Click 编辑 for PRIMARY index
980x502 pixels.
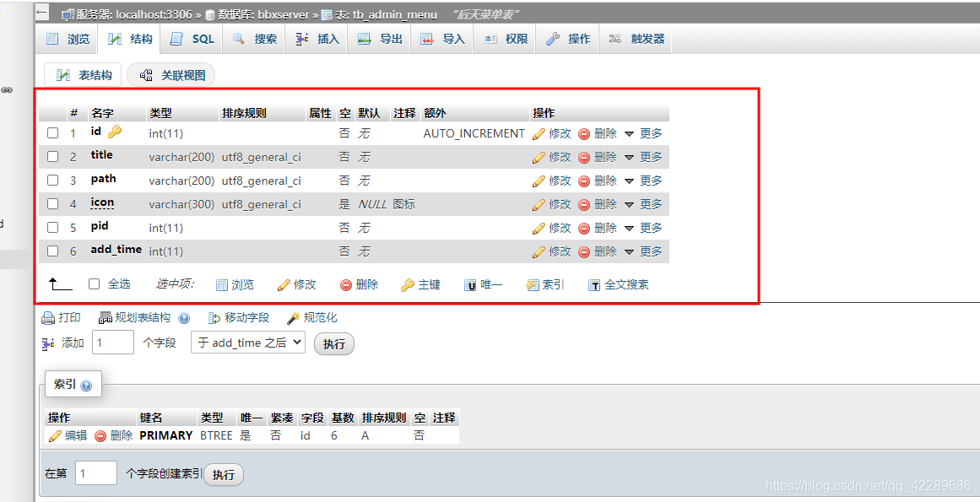coord(68,435)
